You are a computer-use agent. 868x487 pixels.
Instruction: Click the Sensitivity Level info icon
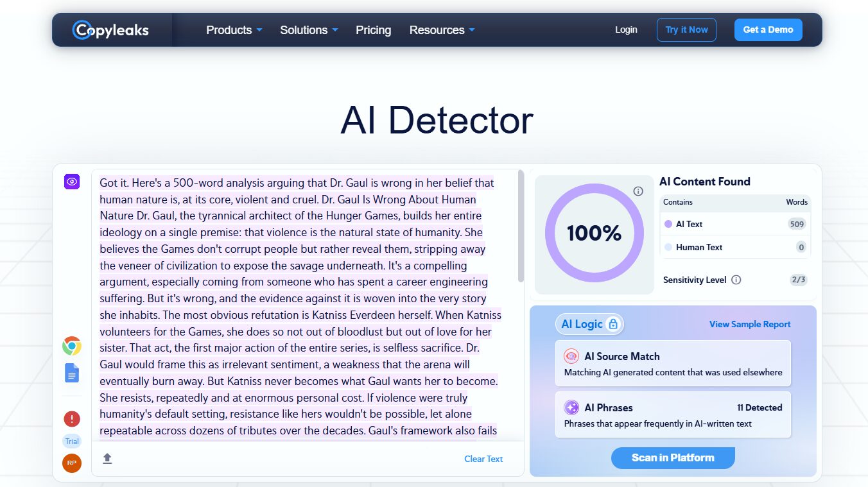(x=736, y=280)
